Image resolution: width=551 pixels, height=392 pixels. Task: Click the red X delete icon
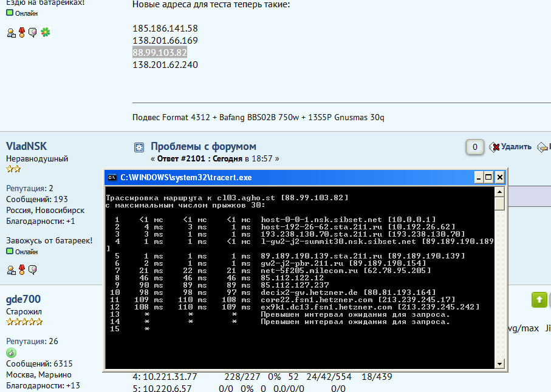coord(495,147)
